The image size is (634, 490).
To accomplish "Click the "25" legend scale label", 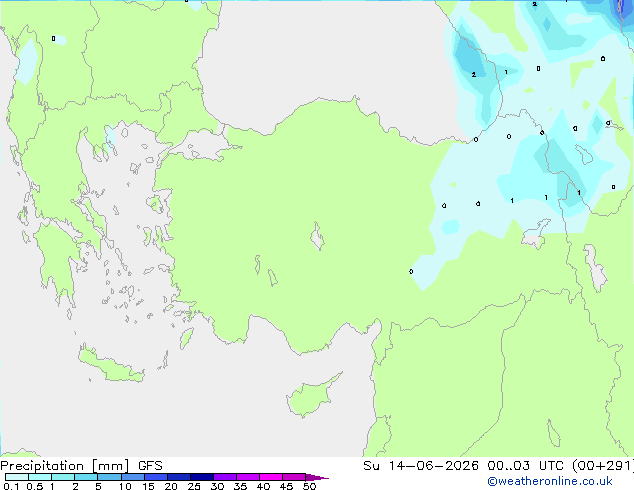I will click(194, 486).
